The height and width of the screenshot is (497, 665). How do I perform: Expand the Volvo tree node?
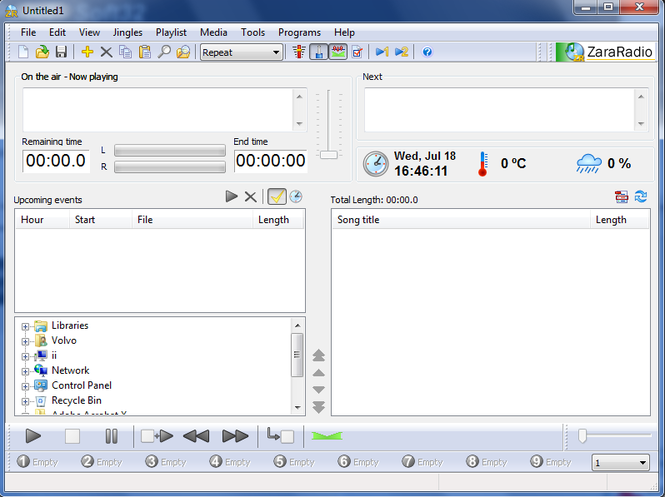pos(25,341)
